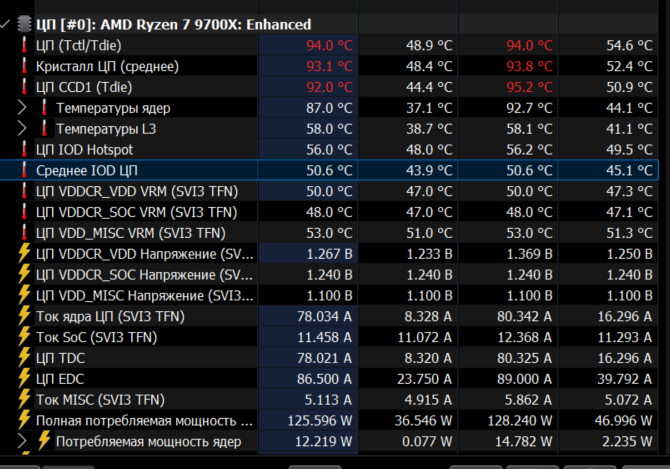Viewport: 670px width, 469px height.
Task: Click thermometer icon of ЦП VDDCR_VDD VRM
Action: point(24,191)
